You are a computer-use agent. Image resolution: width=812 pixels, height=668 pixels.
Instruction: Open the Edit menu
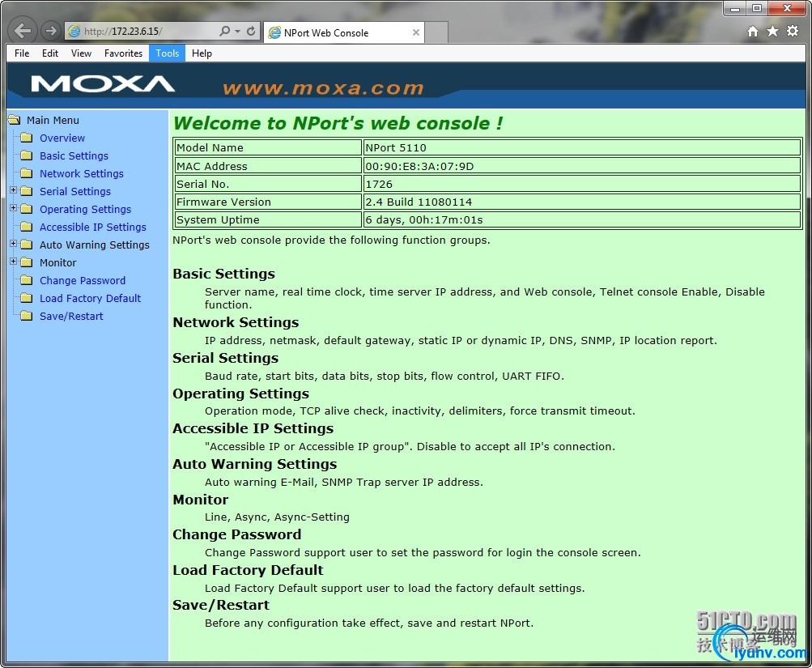(50, 53)
